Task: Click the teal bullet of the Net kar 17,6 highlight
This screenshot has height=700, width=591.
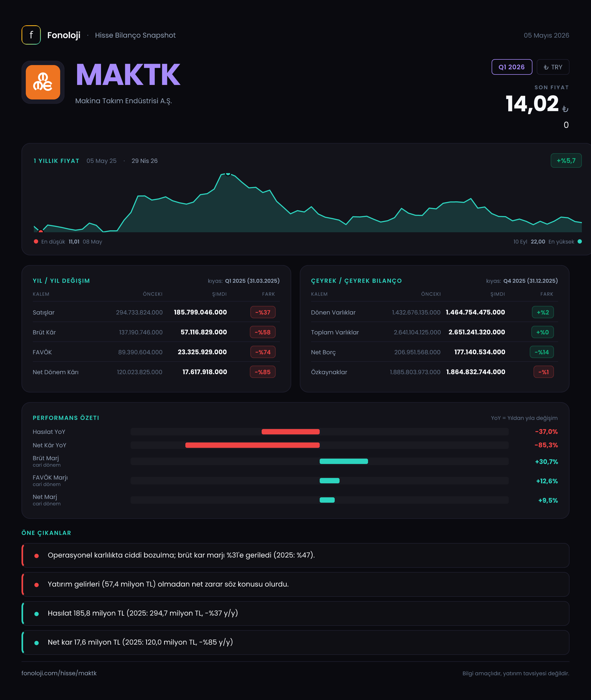Action: pyautogui.click(x=37, y=643)
